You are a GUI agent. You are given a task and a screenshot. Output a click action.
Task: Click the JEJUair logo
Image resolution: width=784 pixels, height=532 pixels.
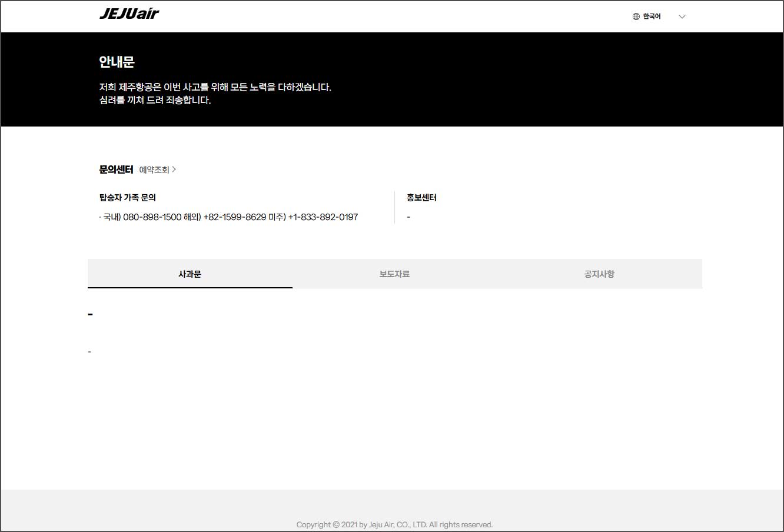pos(129,14)
